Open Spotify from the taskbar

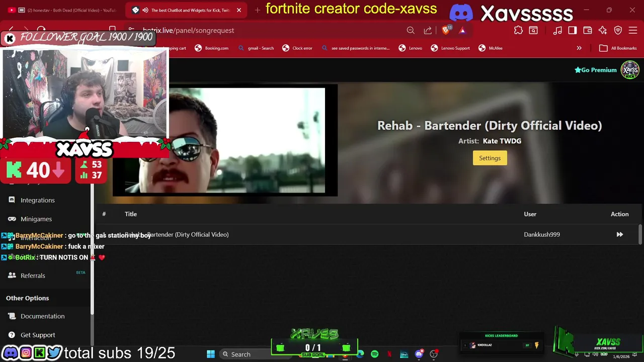pos(375,354)
